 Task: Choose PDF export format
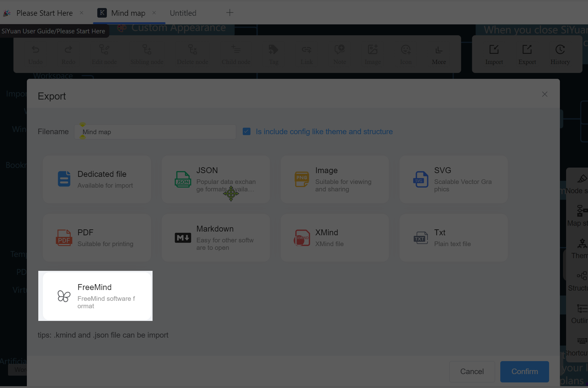coord(97,238)
